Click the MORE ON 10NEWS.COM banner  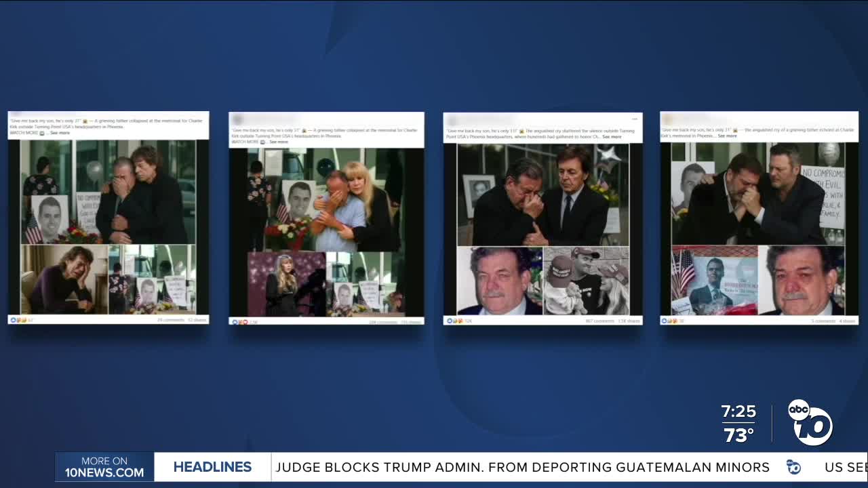(x=104, y=467)
